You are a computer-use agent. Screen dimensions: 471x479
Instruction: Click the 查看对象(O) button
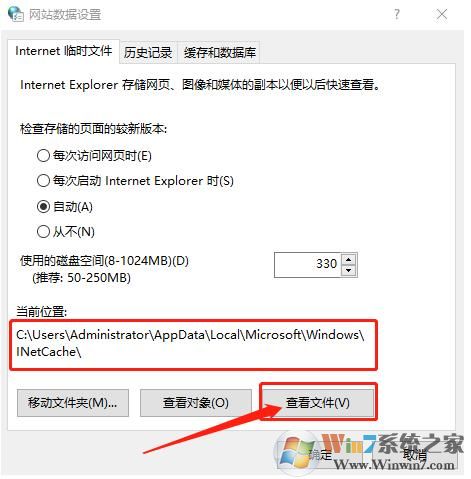[196, 403]
